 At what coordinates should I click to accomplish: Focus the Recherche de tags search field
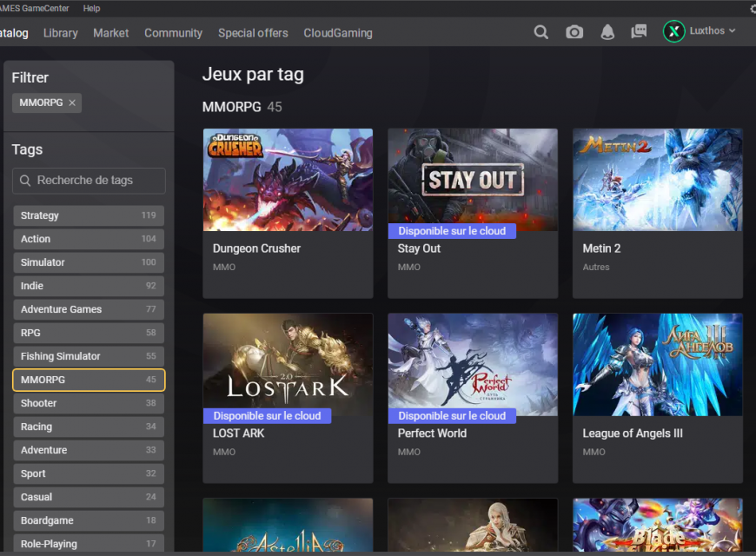tap(89, 181)
